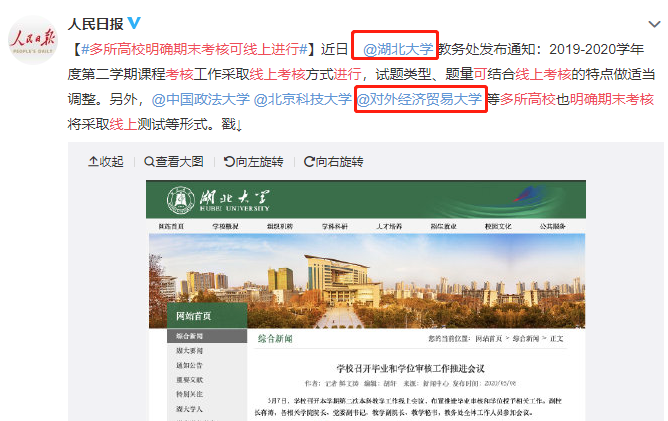Click the Hubei University logo in banner

(218, 200)
